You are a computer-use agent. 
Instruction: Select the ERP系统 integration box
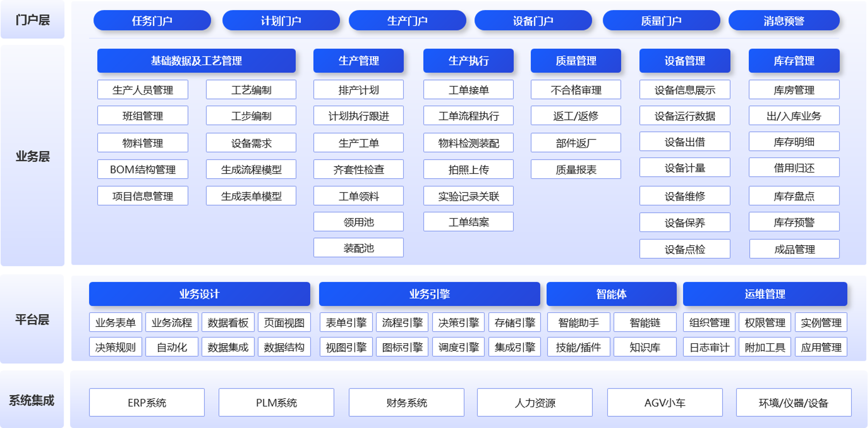[147, 403]
